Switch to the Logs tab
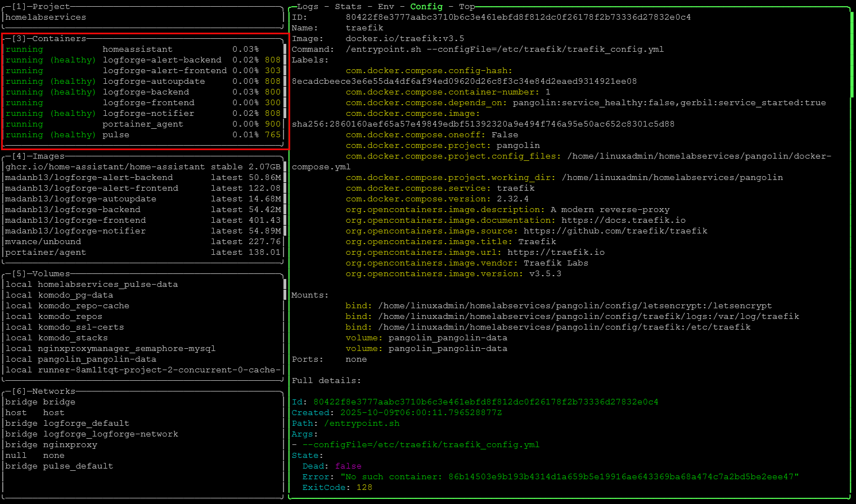Screen dimensions: 856x504 pyautogui.click(x=308, y=7)
